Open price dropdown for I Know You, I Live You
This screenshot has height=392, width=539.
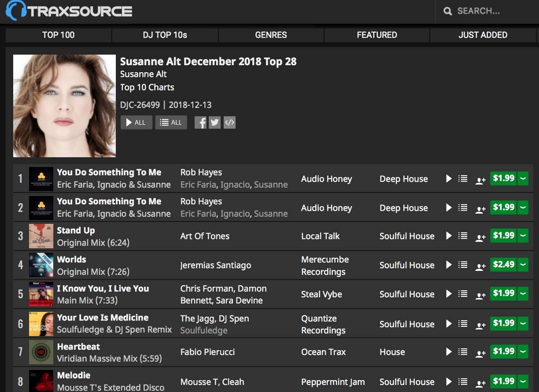(x=523, y=294)
